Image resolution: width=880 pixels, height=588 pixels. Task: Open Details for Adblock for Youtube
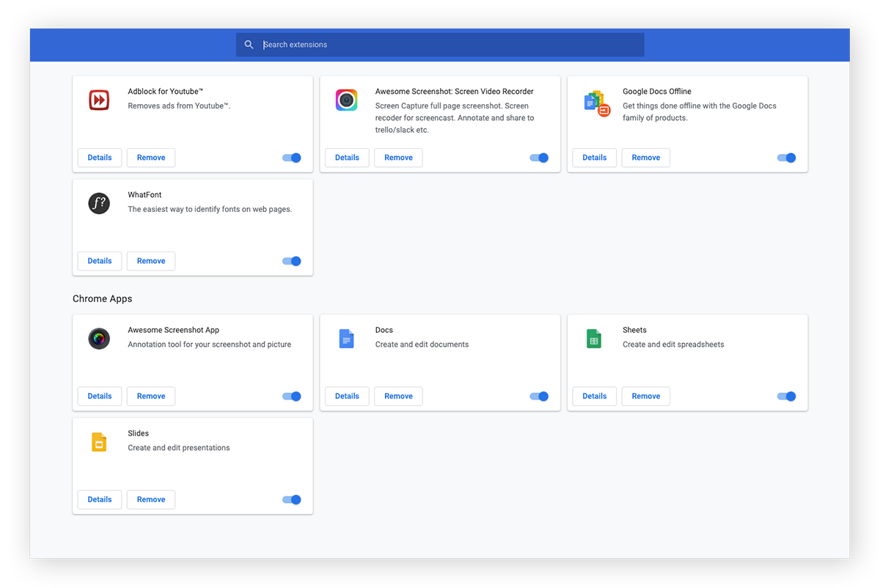pyautogui.click(x=100, y=158)
